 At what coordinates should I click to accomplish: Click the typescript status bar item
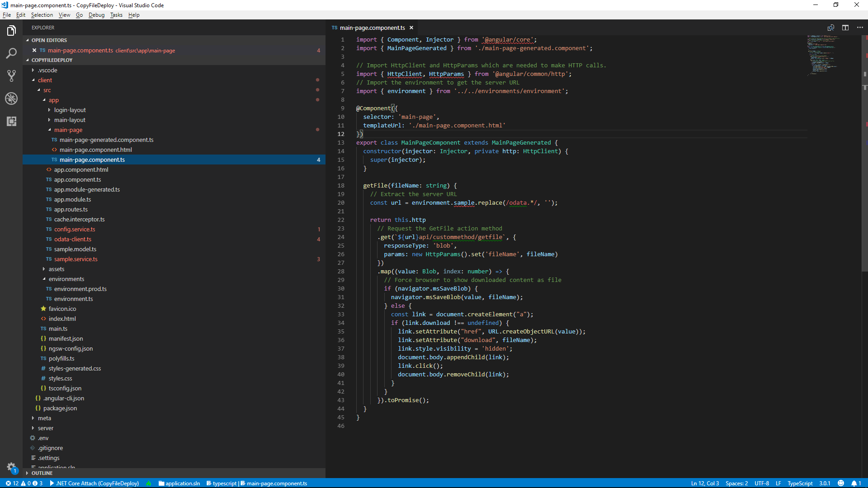tap(222, 483)
